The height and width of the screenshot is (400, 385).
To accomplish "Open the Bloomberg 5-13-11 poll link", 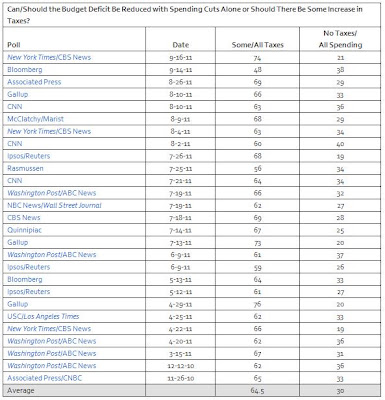I will click(x=25, y=279).
